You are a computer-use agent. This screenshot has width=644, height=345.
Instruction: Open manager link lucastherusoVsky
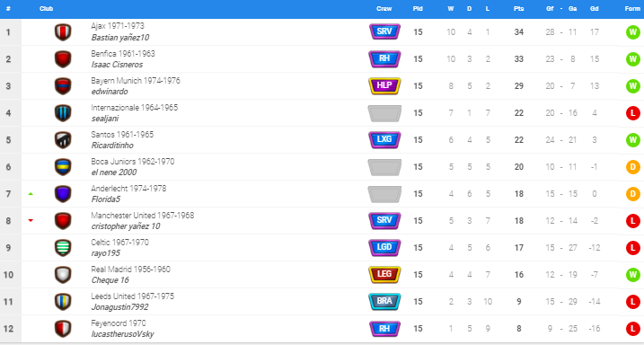click(x=122, y=334)
